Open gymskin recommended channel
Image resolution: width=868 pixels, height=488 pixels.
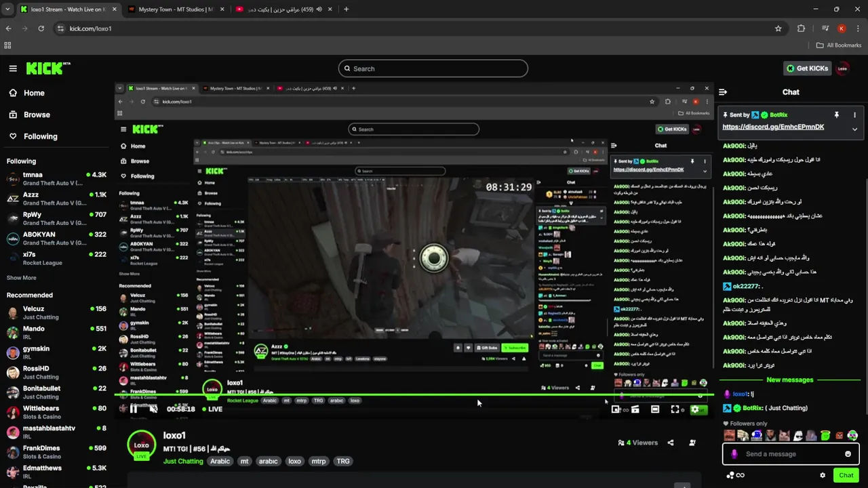point(56,352)
